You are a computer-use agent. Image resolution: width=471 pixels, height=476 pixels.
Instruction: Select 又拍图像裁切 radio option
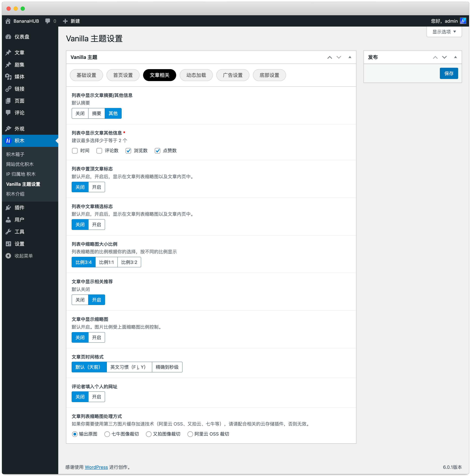click(149, 434)
